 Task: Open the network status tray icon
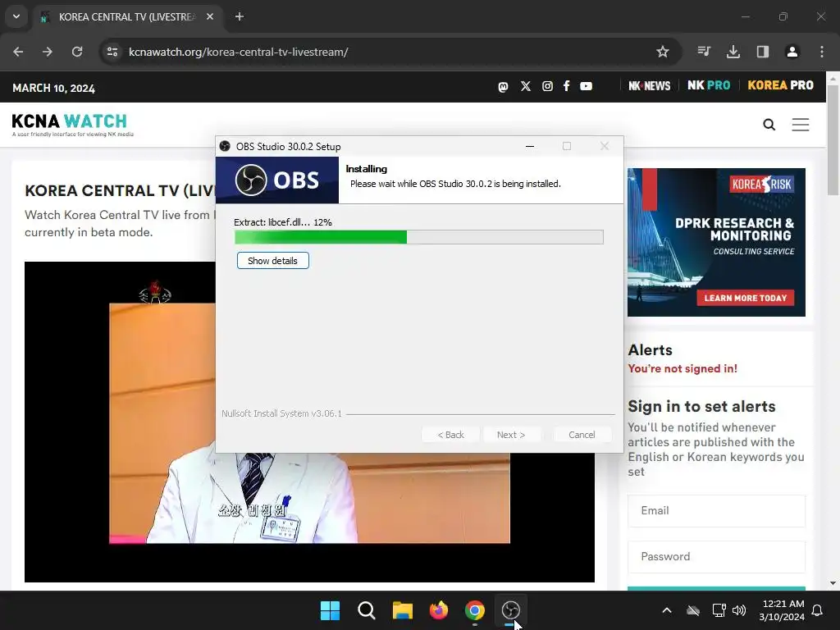point(719,610)
